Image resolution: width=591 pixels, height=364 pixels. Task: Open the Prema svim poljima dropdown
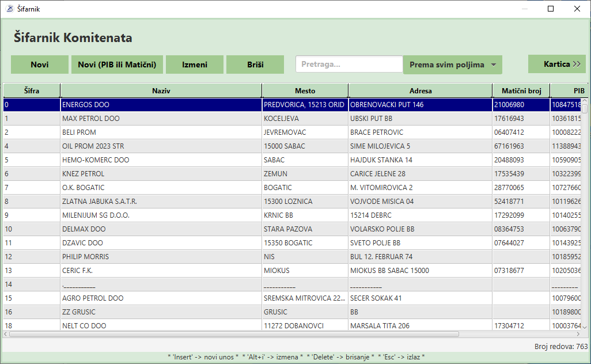pyautogui.click(x=452, y=65)
